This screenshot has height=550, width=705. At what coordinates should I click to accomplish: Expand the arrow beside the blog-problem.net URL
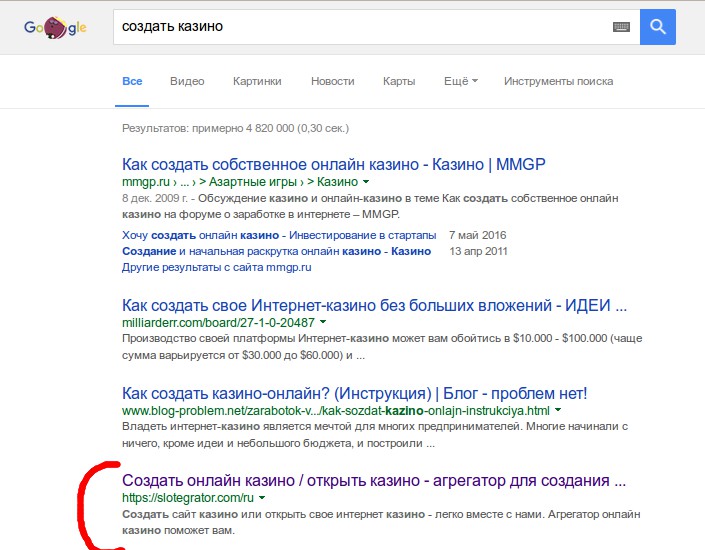tap(558, 410)
